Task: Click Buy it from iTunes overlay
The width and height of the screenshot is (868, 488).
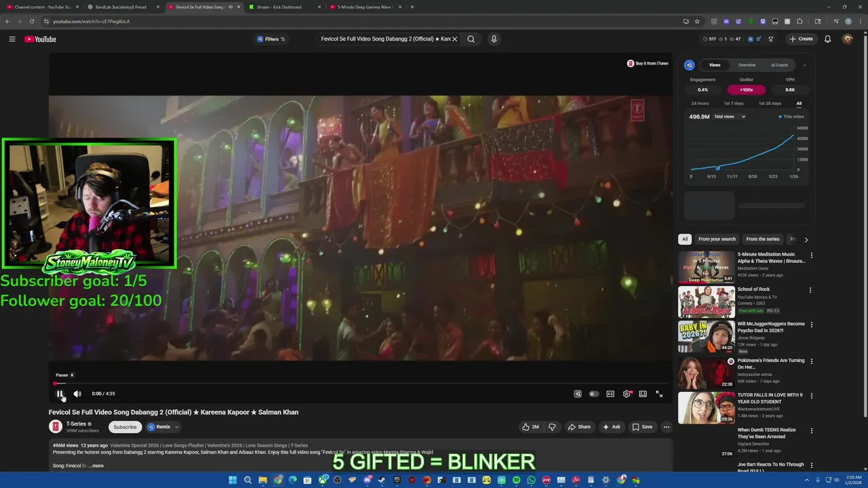Action: (648, 63)
